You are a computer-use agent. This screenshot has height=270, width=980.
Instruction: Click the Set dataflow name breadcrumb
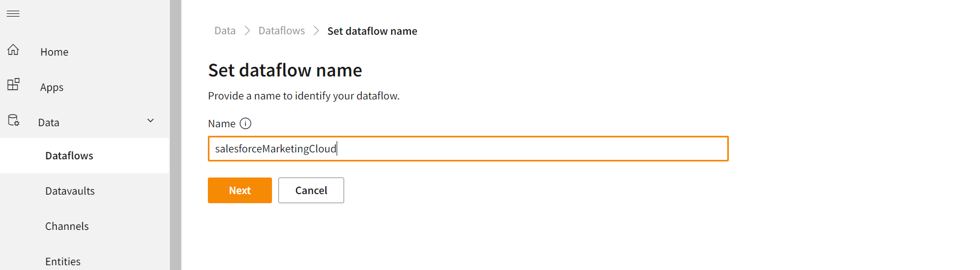point(372,31)
